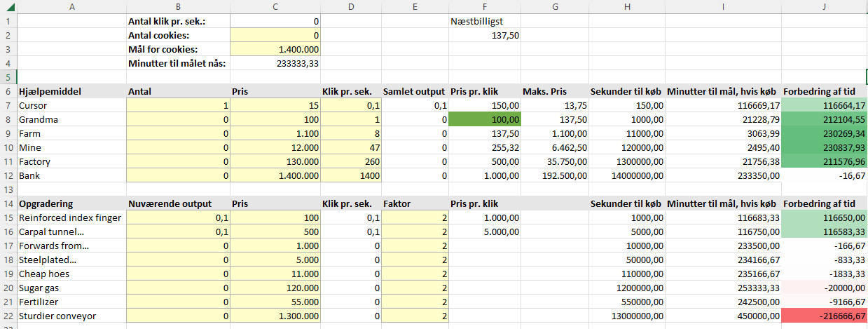
Task: Select the dark green Grandma 'Pris pr. klik' cell
Action: coord(484,119)
